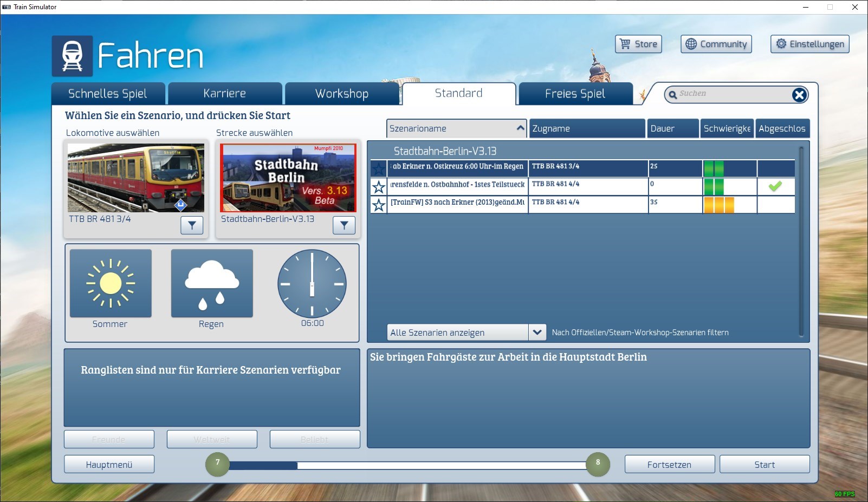Minimize the Train Simulator window
Viewport: 868px width, 502px height.
[x=805, y=7]
